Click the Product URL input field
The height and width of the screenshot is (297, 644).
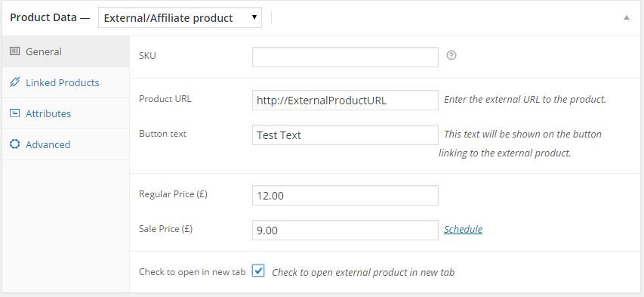[345, 101]
